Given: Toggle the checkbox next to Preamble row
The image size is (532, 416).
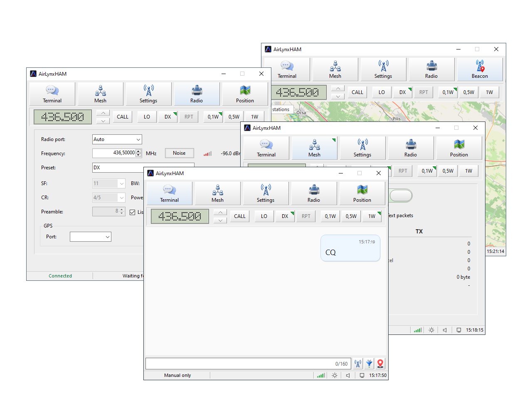Looking at the screenshot, I should [x=133, y=212].
